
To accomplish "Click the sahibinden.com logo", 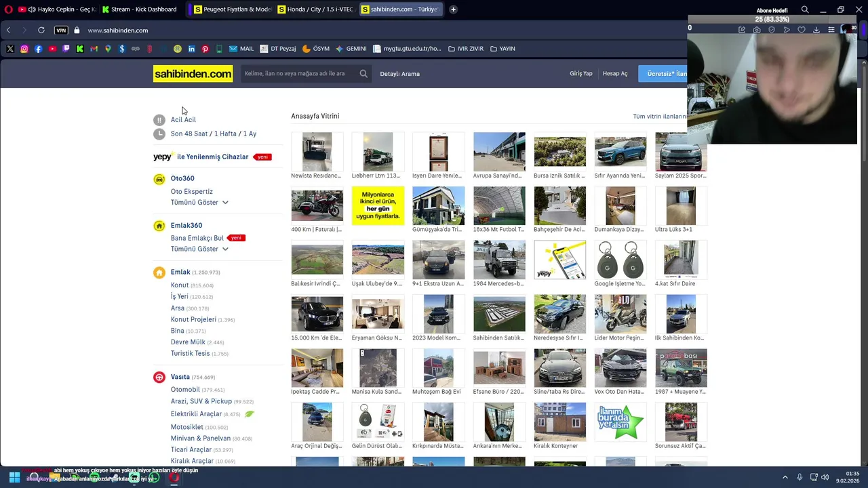I will [193, 74].
